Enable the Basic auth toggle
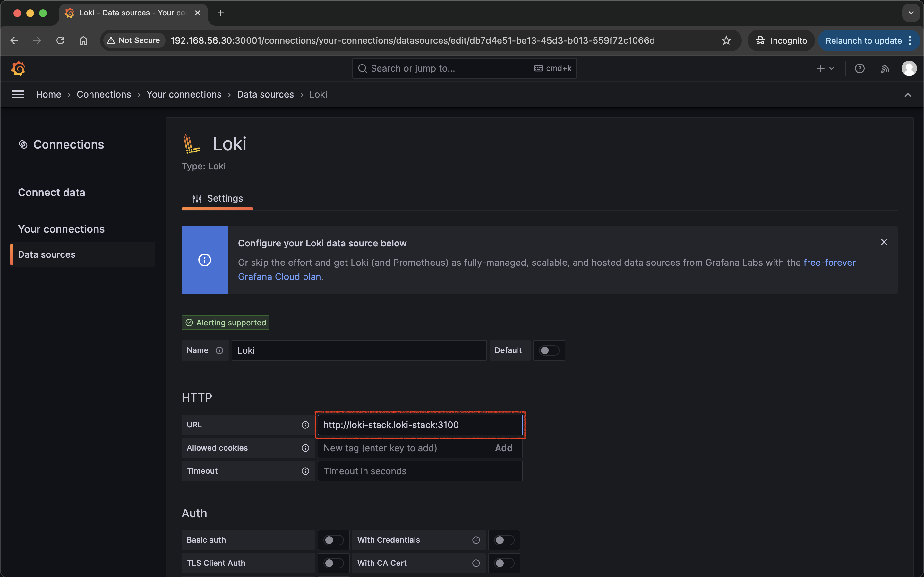 click(x=333, y=540)
